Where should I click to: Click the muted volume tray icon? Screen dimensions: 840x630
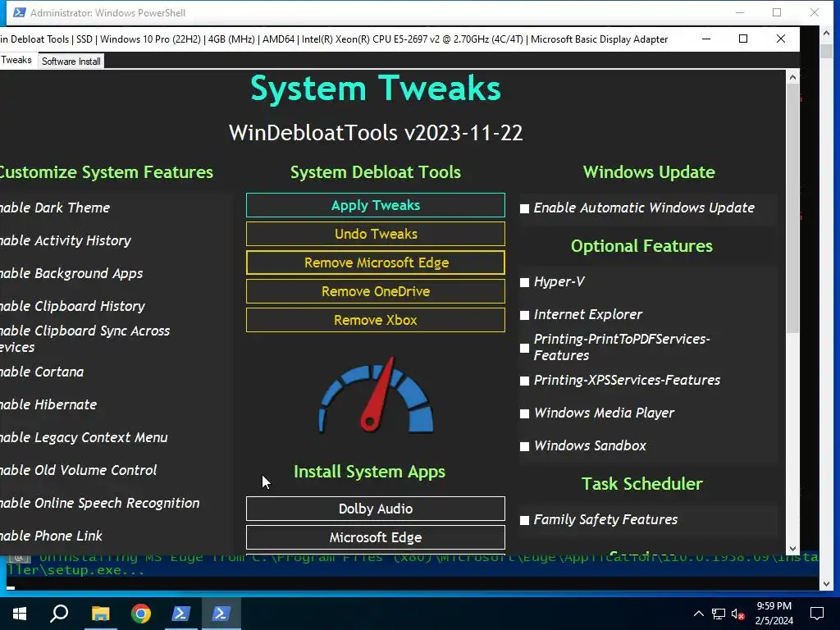pyautogui.click(x=737, y=614)
